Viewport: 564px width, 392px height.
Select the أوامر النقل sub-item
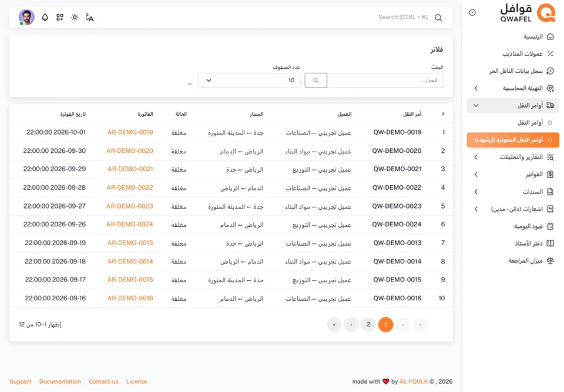point(513,123)
